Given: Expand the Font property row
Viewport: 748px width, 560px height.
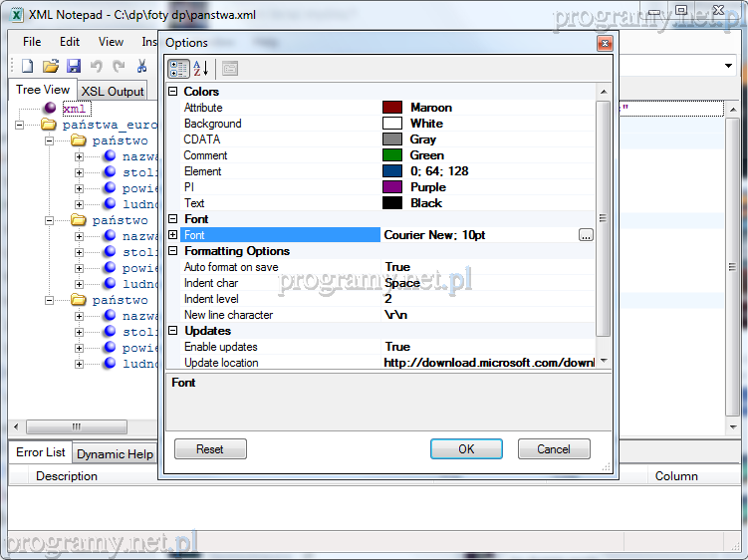Looking at the screenshot, I should tap(173, 235).
